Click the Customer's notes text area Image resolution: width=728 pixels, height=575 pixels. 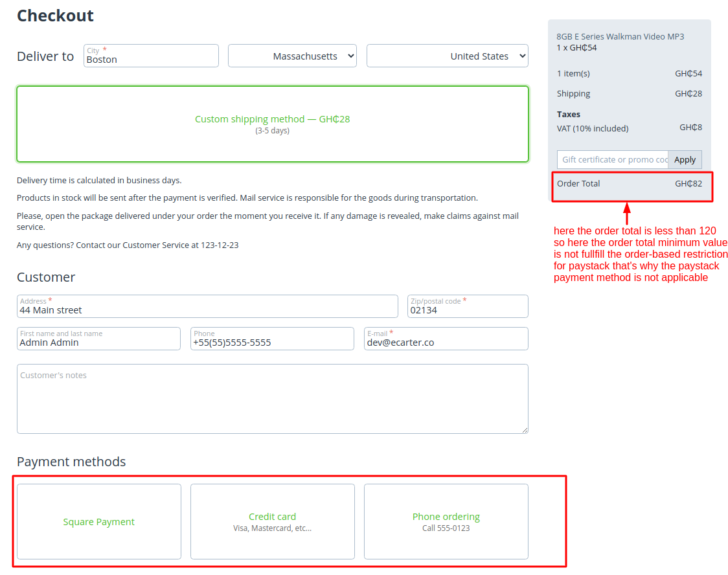tap(272, 399)
